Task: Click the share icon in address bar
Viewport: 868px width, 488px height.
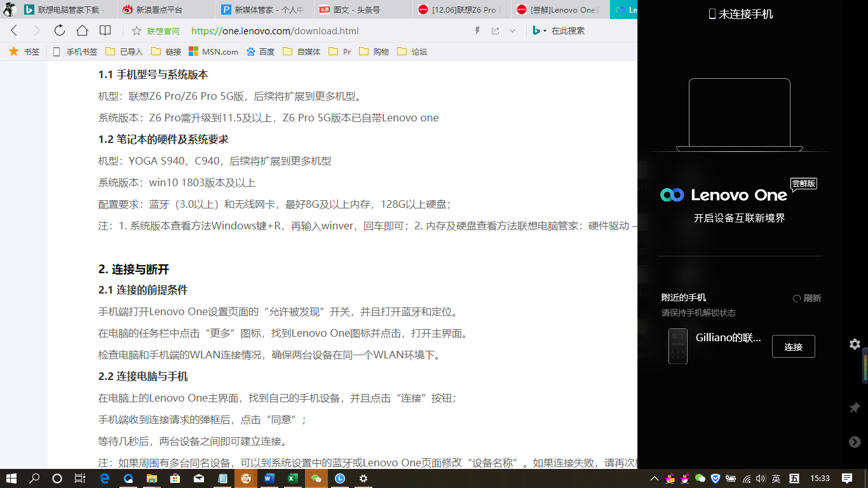Action: (496, 30)
